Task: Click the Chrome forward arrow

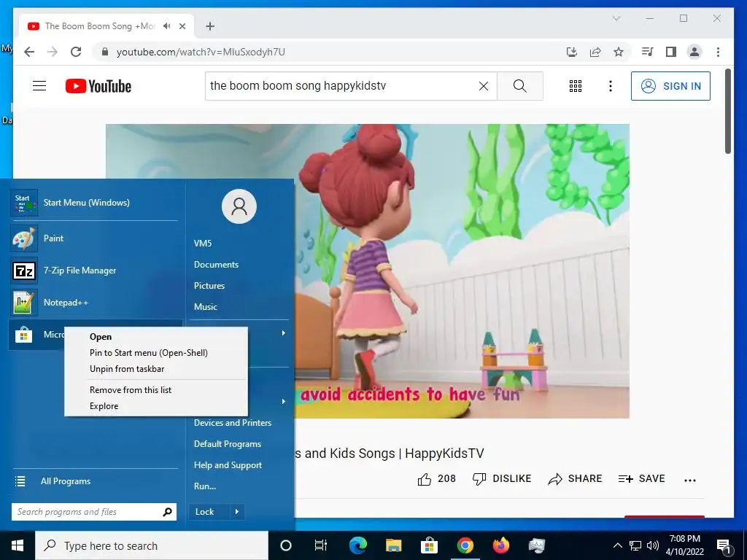Action: point(53,52)
